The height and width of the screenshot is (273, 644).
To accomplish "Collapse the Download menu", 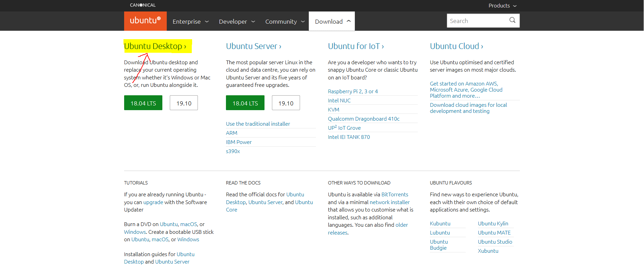I will click(x=332, y=21).
